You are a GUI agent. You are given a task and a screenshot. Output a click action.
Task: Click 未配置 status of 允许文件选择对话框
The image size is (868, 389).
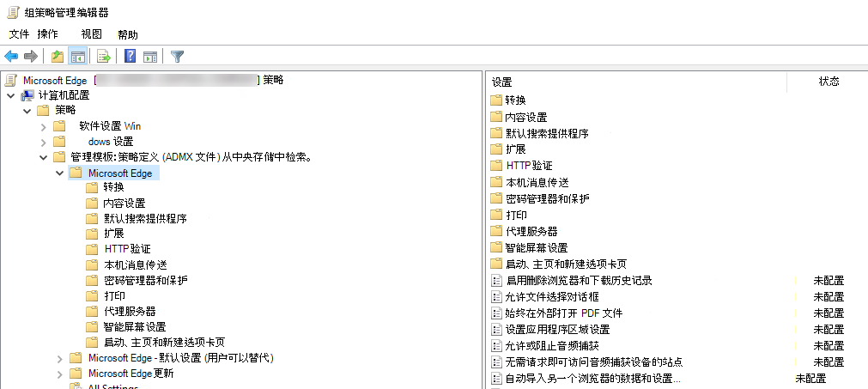pyautogui.click(x=829, y=297)
